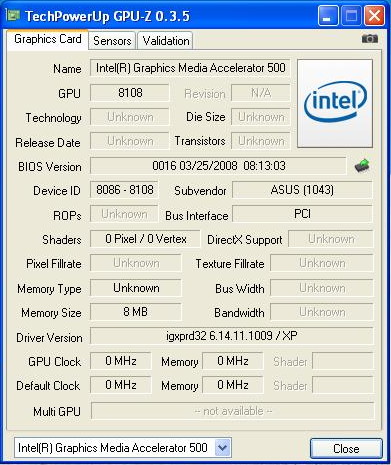Screen dimensions: 391x465
Task: Click the BIOS save chip icon
Action: (x=362, y=166)
